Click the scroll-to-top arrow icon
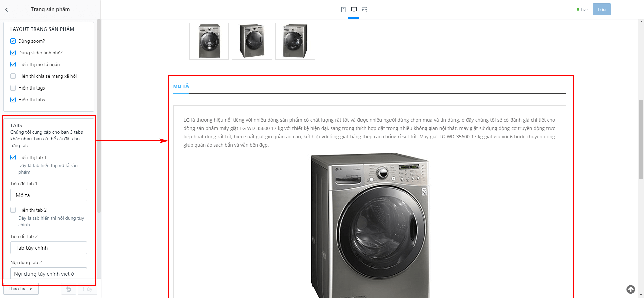This screenshot has height=298, width=644. [631, 289]
